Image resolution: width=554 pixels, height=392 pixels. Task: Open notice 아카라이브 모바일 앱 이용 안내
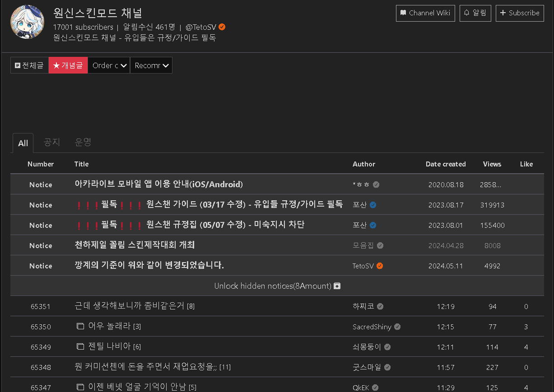(x=159, y=184)
